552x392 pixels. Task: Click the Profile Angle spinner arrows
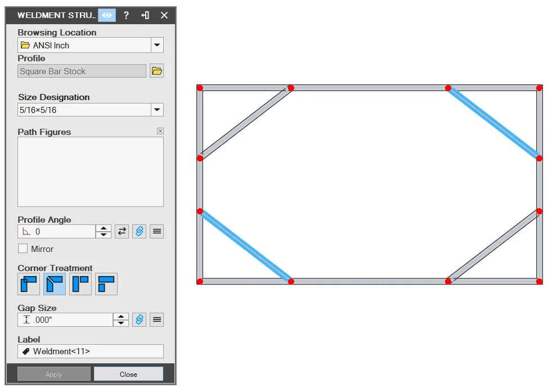(x=104, y=232)
